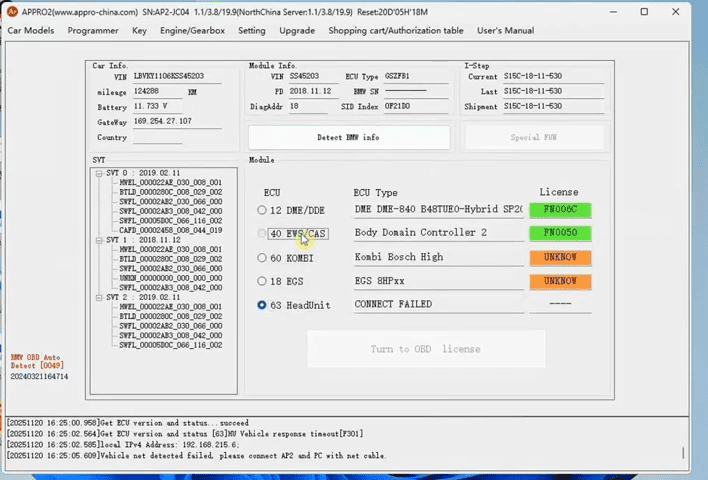Collapse the SVT 1 tree node
The width and height of the screenshot is (708, 480).
[99, 240]
